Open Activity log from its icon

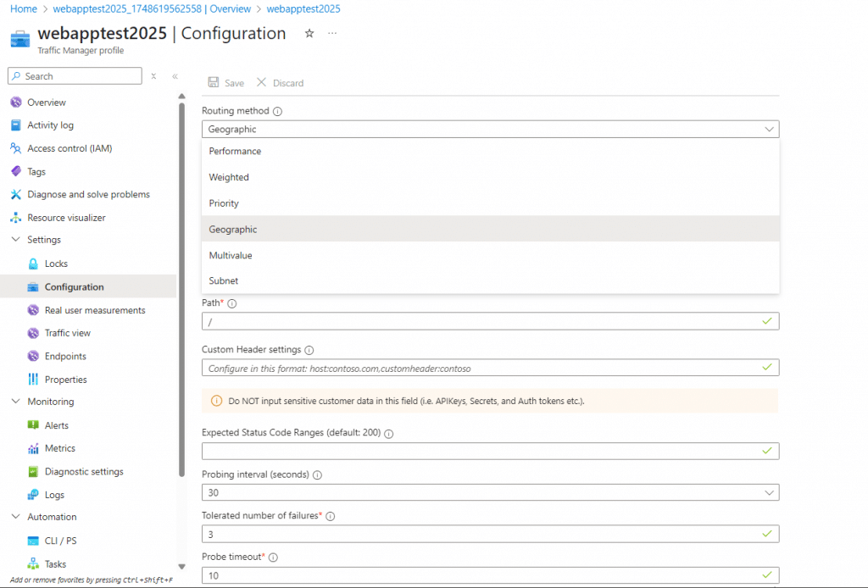pyautogui.click(x=15, y=125)
